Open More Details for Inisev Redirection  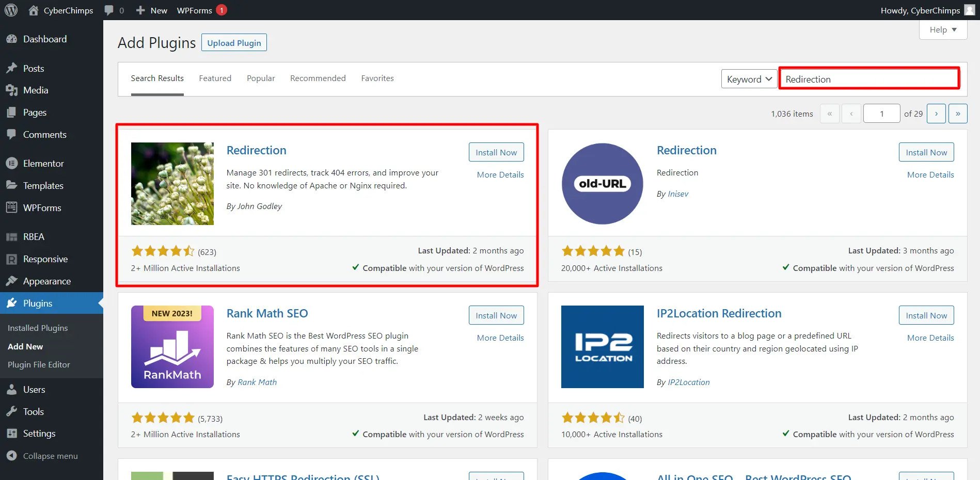(930, 175)
